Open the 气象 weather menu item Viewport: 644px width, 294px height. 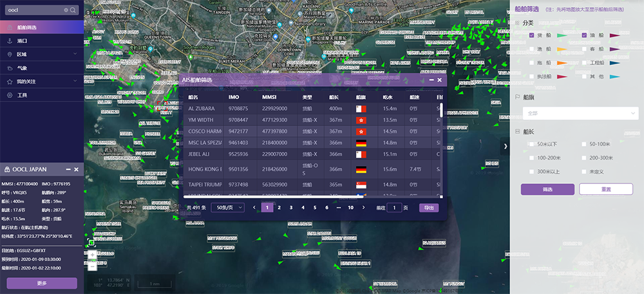[x=23, y=68]
